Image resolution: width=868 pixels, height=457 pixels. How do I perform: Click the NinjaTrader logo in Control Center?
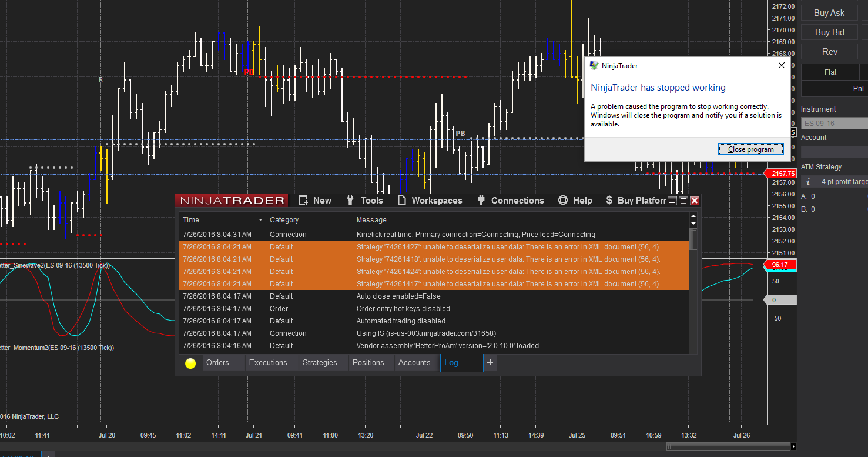click(232, 201)
